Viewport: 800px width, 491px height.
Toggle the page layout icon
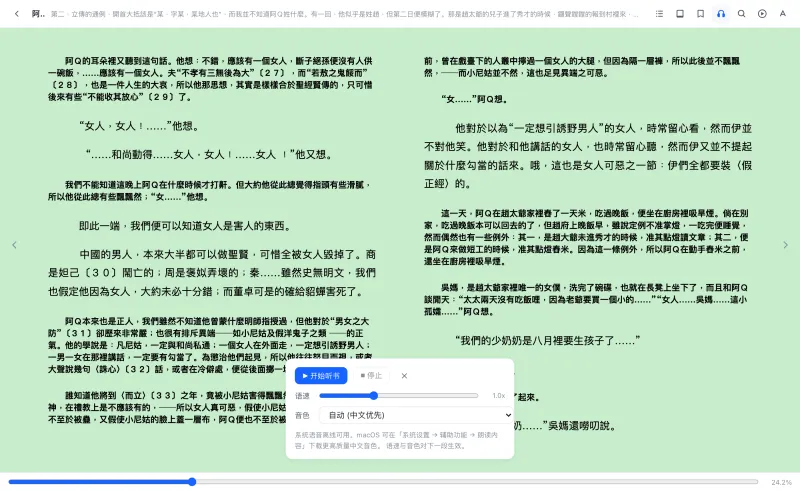[680, 14]
